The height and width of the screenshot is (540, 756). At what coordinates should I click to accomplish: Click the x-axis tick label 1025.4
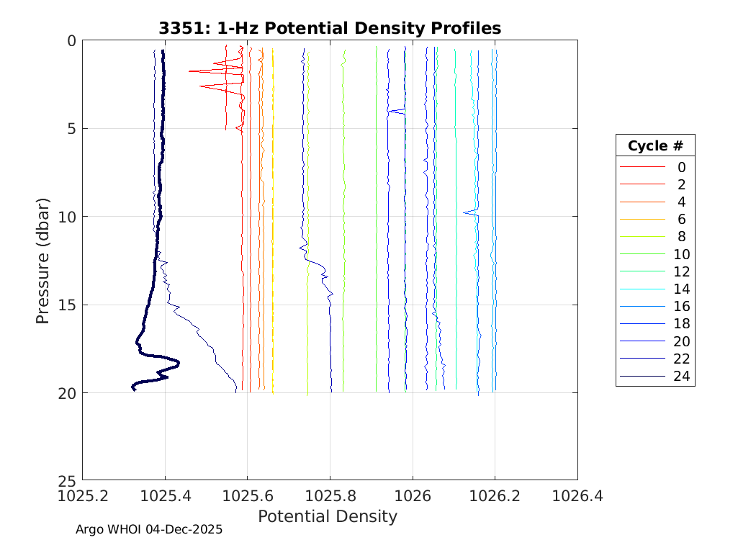click(165, 495)
